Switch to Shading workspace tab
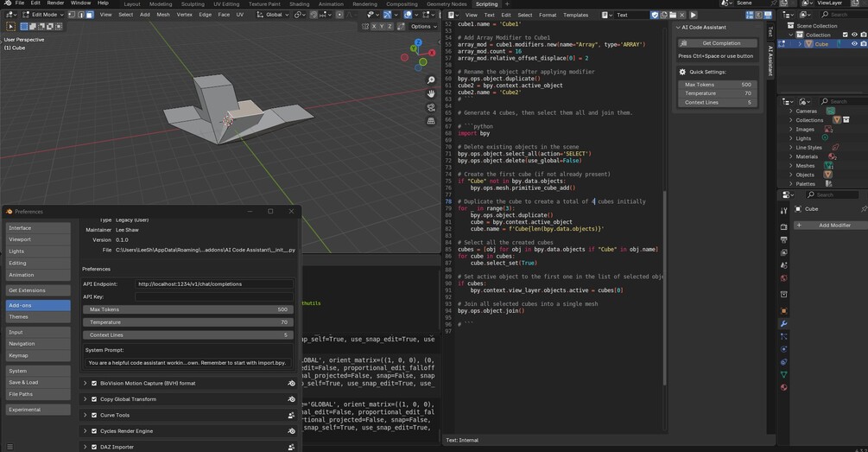Screen dimensions: 868x452 point(300,3)
